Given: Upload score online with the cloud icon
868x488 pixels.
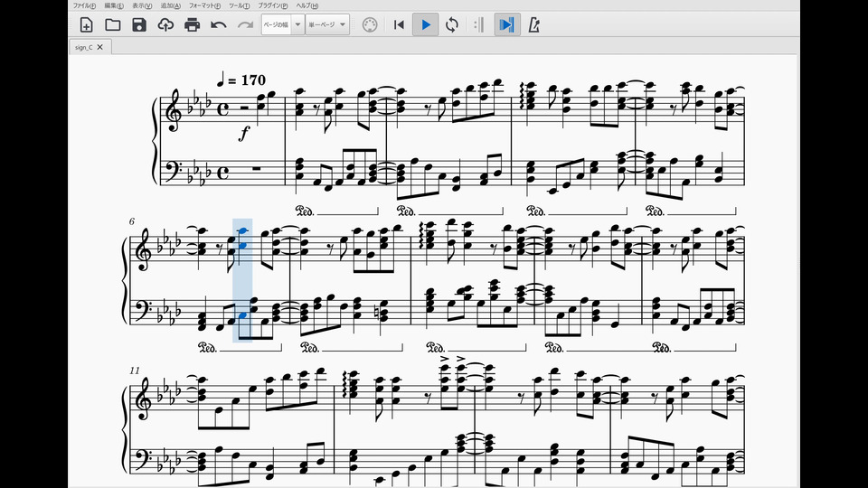Looking at the screenshot, I should [x=165, y=25].
